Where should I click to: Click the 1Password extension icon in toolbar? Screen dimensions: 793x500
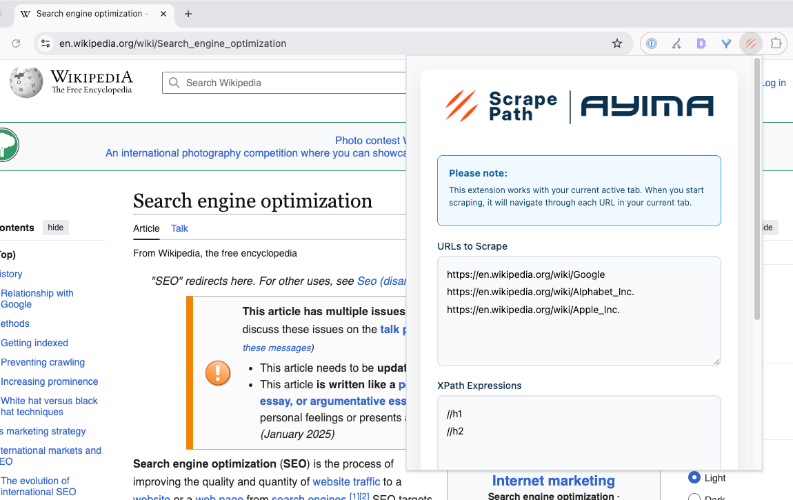(651, 43)
